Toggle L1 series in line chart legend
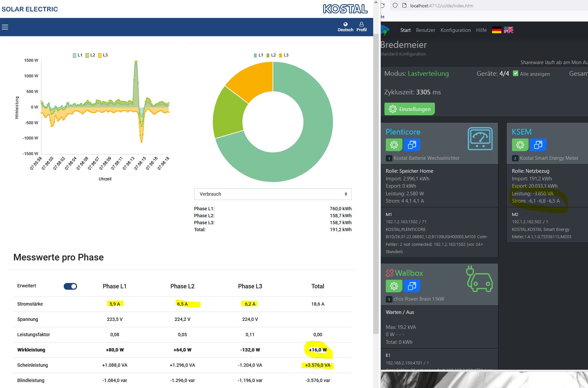This screenshot has height=388, width=588. pos(77,55)
